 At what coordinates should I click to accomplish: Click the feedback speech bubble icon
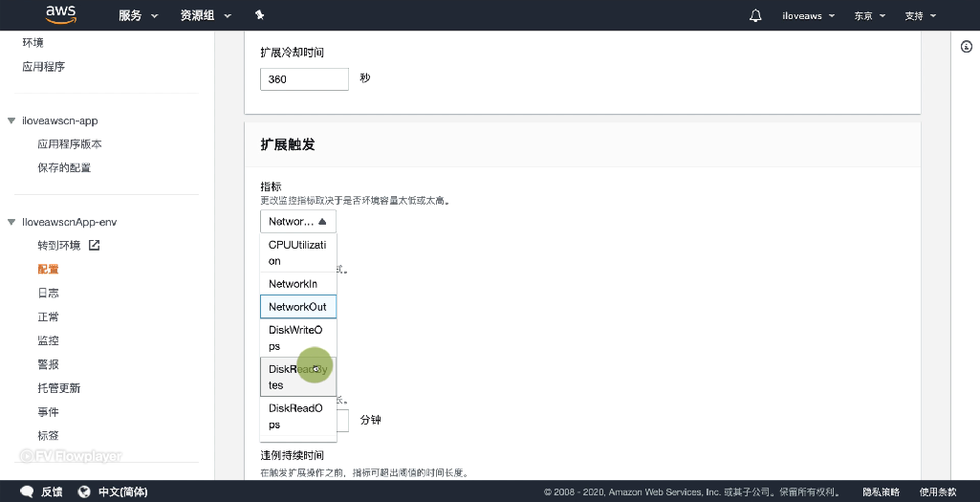click(x=27, y=491)
